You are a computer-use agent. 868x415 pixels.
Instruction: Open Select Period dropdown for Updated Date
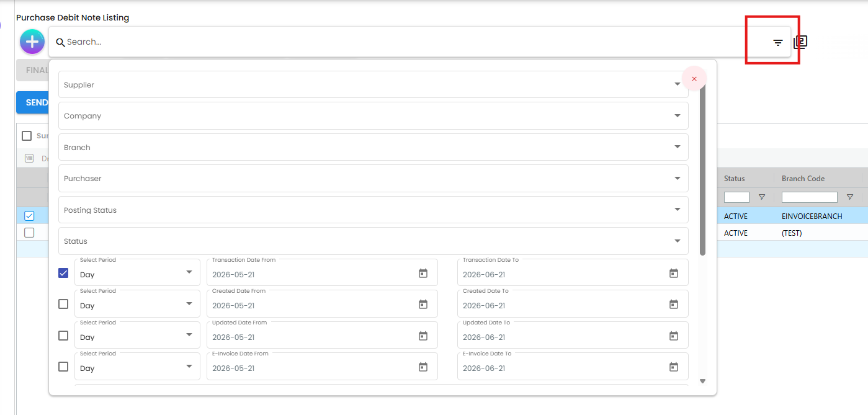(137, 336)
